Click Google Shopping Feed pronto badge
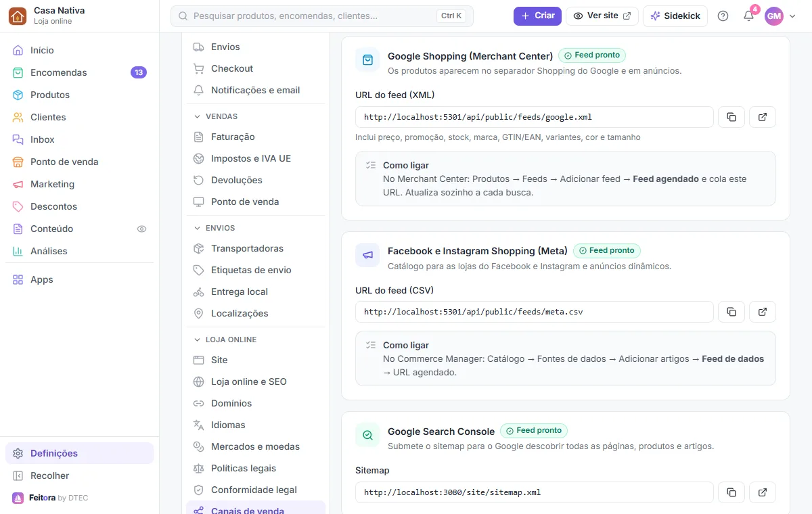Image resolution: width=812 pixels, height=514 pixels. [x=592, y=55]
